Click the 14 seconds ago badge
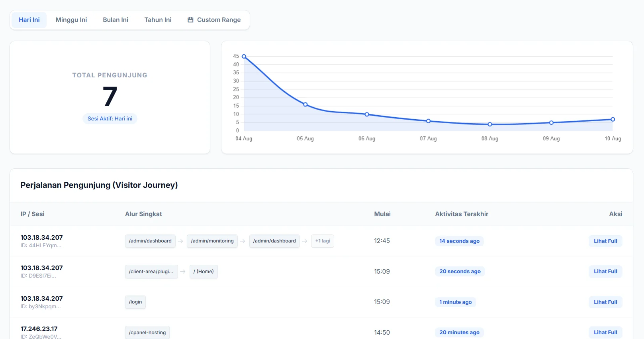This screenshot has height=339, width=644. point(459,241)
